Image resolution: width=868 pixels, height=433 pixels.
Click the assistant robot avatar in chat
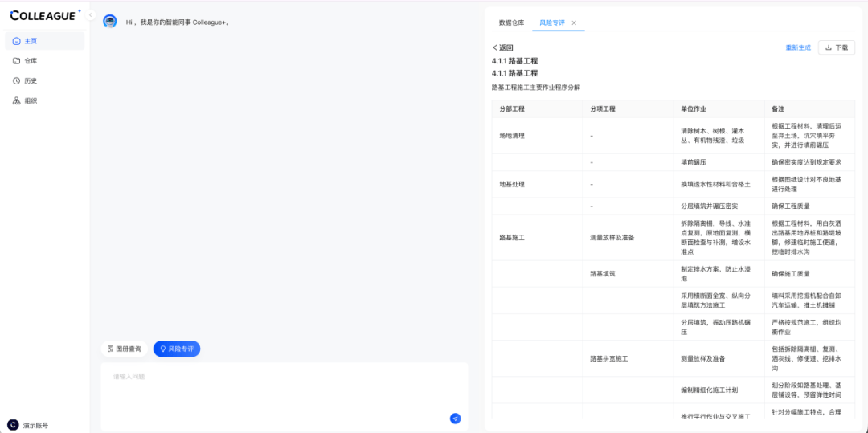click(110, 22)
